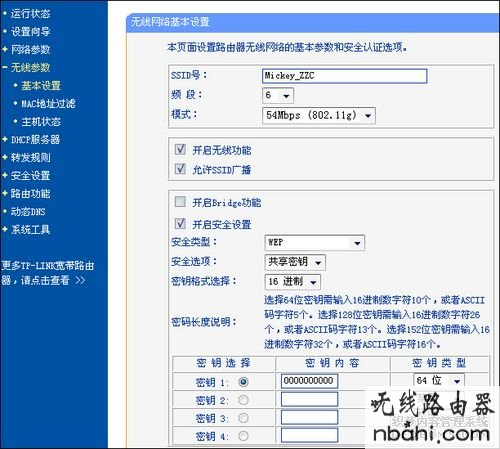The height and width of the screenshot is (449, 500).
Task: Click 密钥 1 content field 0000000000
Action: tap(309, 381)
